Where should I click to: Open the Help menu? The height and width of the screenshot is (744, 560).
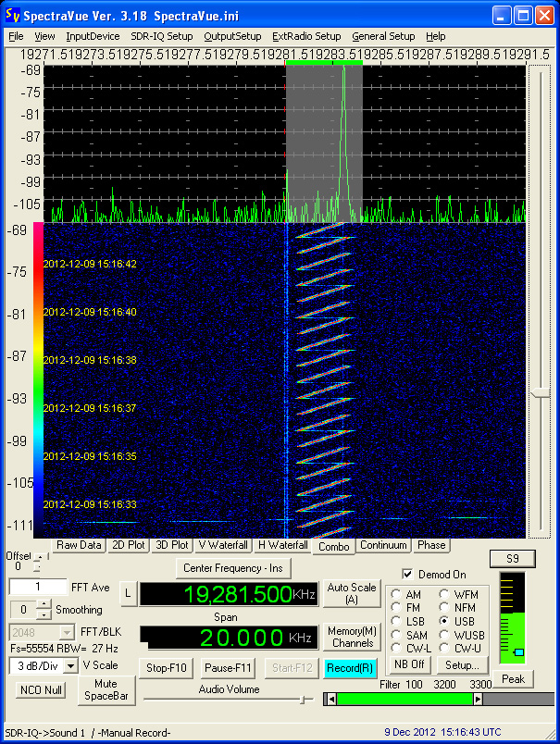[x=435, y=36]
